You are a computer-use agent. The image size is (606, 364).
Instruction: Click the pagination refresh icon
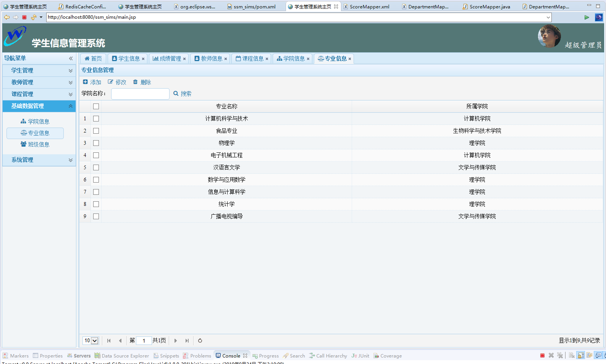coord(200,341)
